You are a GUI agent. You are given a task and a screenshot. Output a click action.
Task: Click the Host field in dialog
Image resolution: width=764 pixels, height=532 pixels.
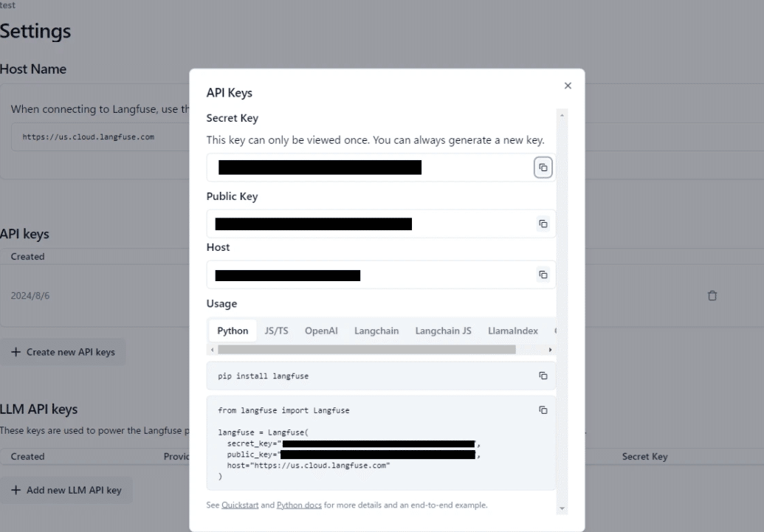[x=381, y=274]
